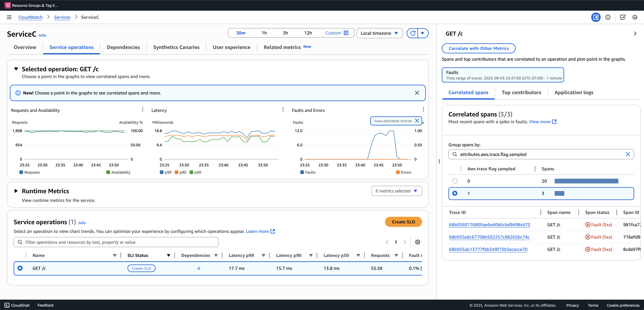Viewport: 644px width, 310px height.
Task: Open the 6 metrics selected dropdown
Action: 396,191
